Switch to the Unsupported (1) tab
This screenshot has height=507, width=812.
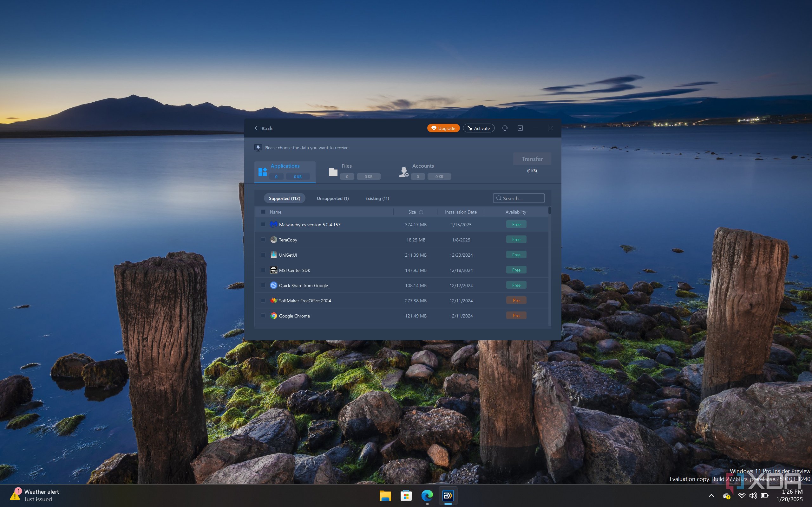pyautogui.click(x=332, y=198)
